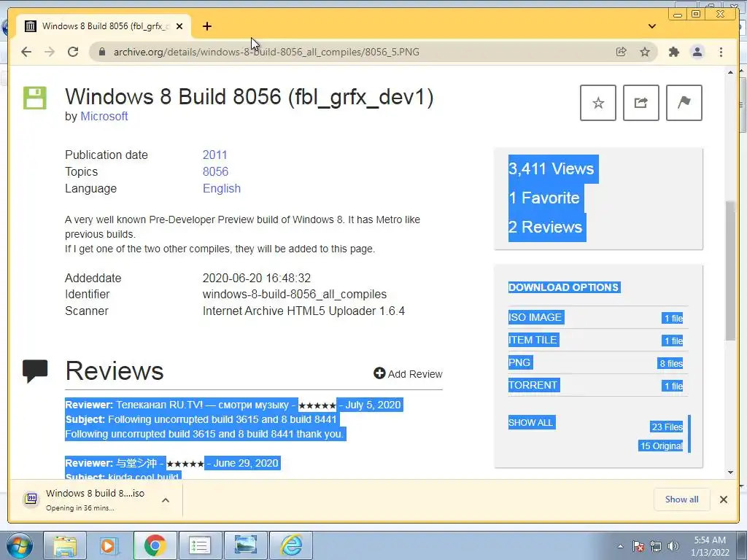Open the 15 Original link
The height and width of the screenshot is (560, 747).
tap(661, 446)
